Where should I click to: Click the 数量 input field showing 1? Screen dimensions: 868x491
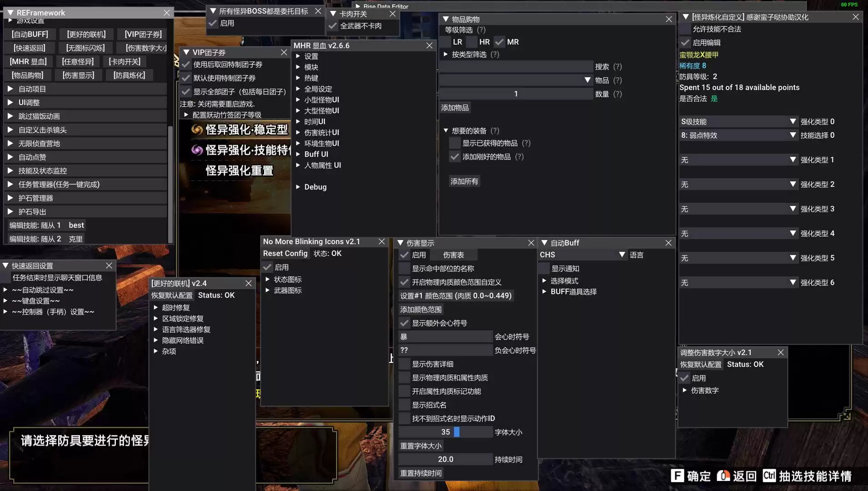pos(515,94)
